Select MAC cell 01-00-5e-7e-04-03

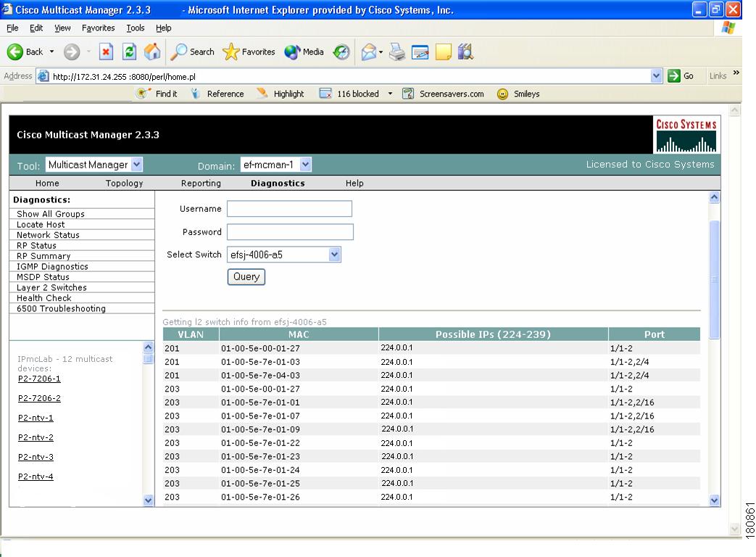[260, 375]
